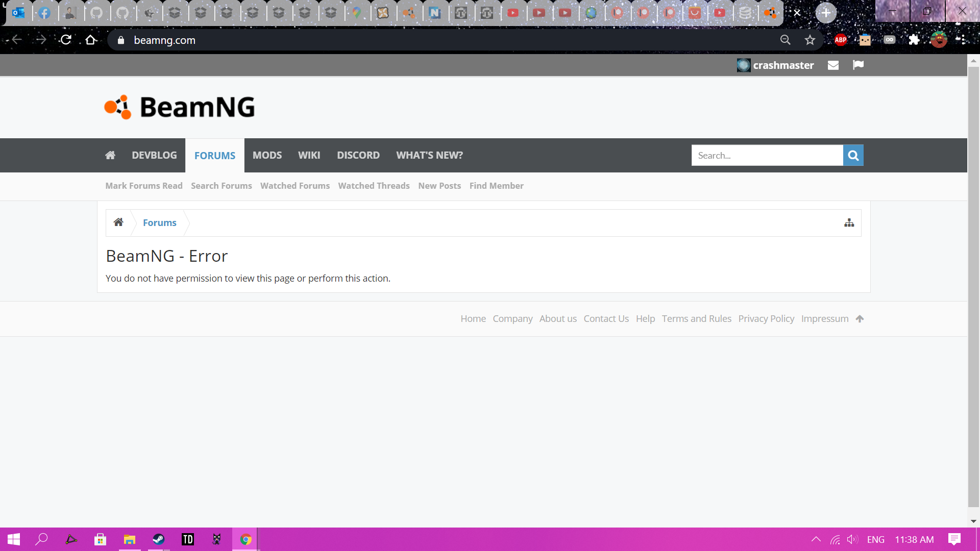Click the crashmaster user avatar
The width and height of the screenshot is (980, 551).
point(744,65)
